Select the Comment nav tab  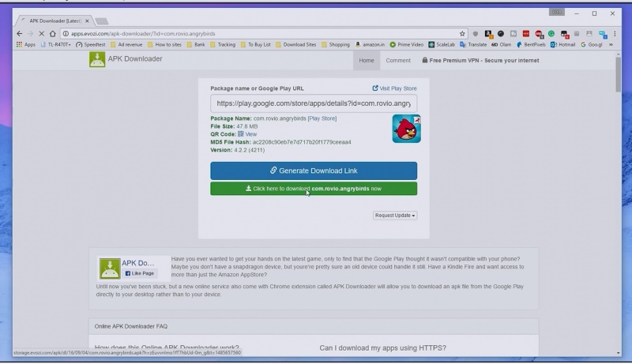[x=398, y=60]
